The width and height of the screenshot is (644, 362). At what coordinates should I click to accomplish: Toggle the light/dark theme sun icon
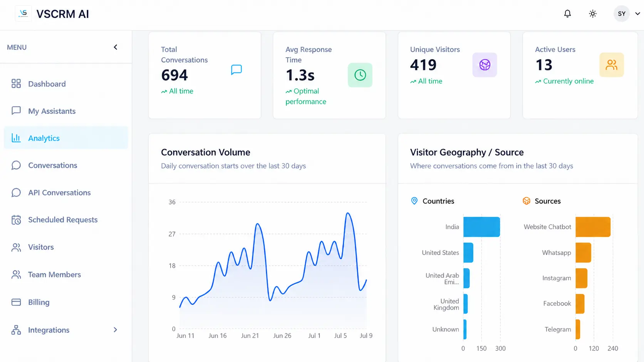coord(593,14)
